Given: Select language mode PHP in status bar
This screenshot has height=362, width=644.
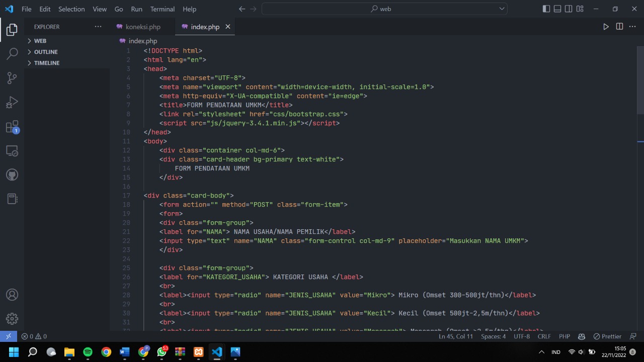Looking at the screenshot, I should click(x=565, y=336).
